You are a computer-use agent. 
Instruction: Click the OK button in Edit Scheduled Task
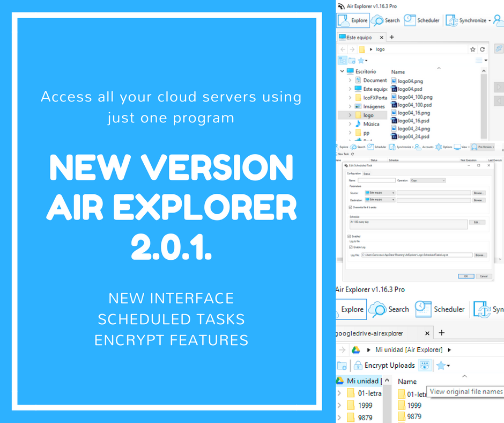465,276
